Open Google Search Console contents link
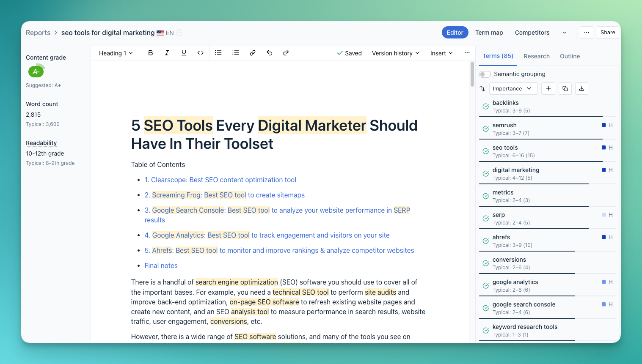642x364 pixels. pyautogui.click(x=278, y=215)
